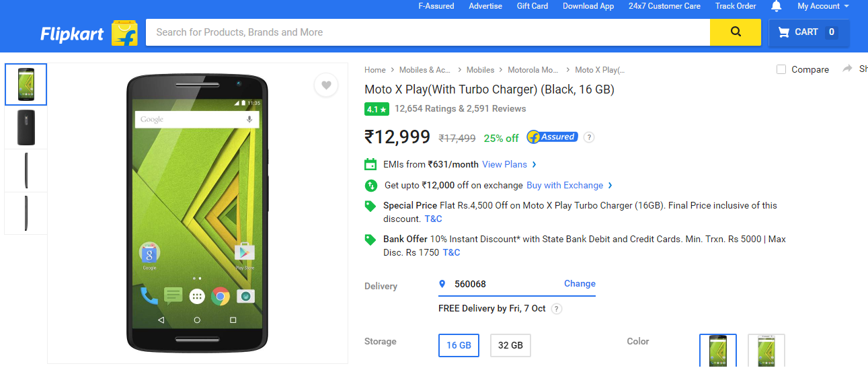Select 32 GB storage option

(x=510, y=345)
